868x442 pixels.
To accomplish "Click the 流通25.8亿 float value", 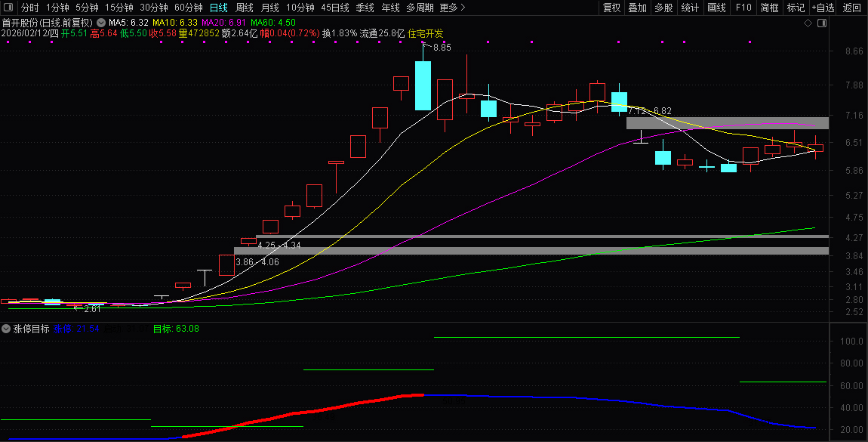I will pos(382,33).
